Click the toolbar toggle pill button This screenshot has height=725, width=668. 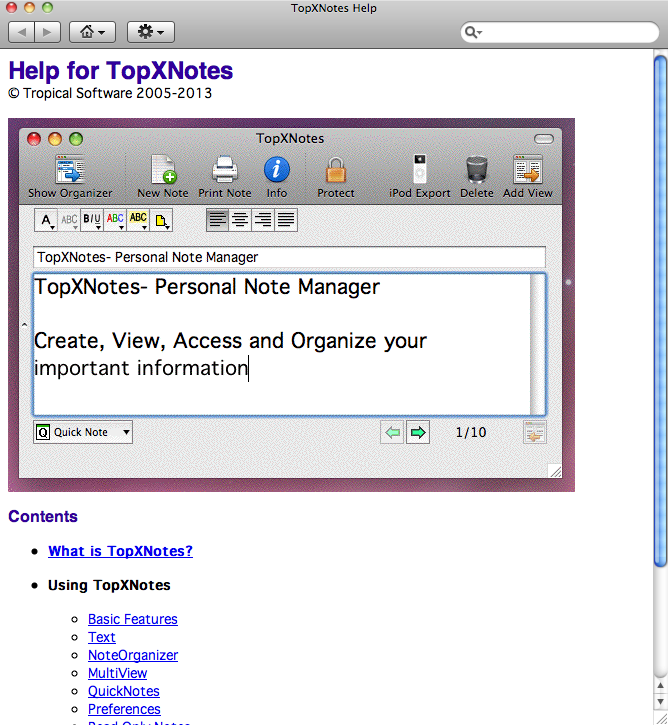coord(544,139)
